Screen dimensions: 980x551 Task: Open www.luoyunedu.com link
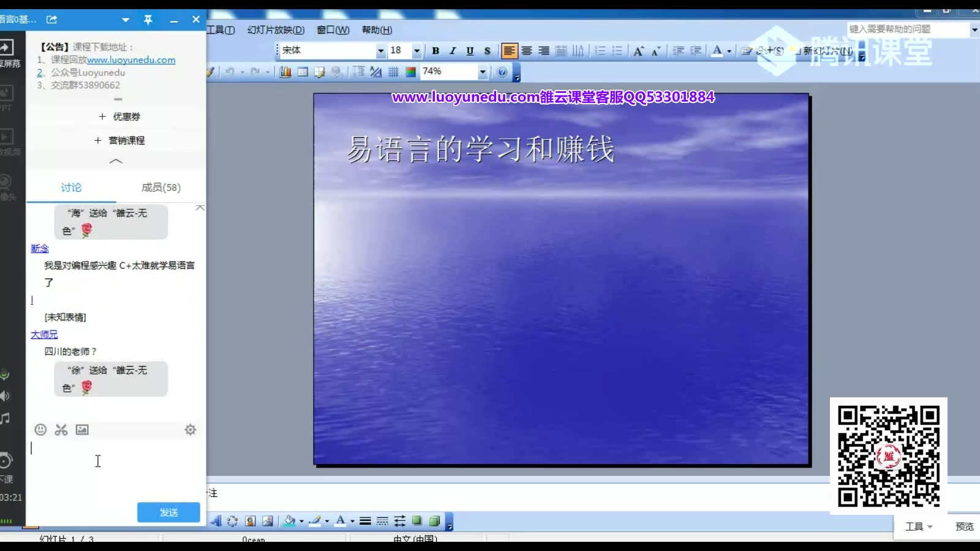coord(131,60)
